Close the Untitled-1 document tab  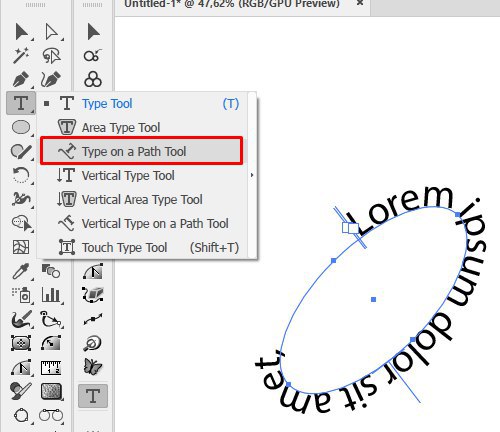(360, 3)
